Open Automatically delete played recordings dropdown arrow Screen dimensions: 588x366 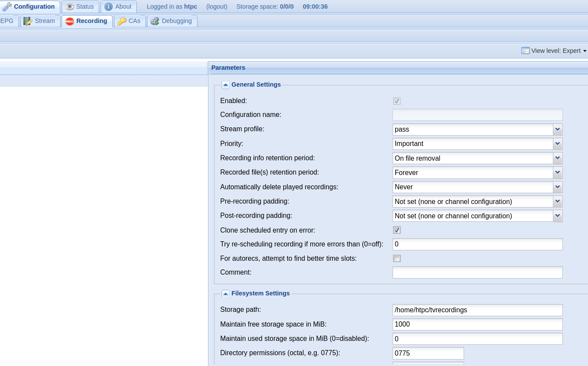(x=558, y=187)
